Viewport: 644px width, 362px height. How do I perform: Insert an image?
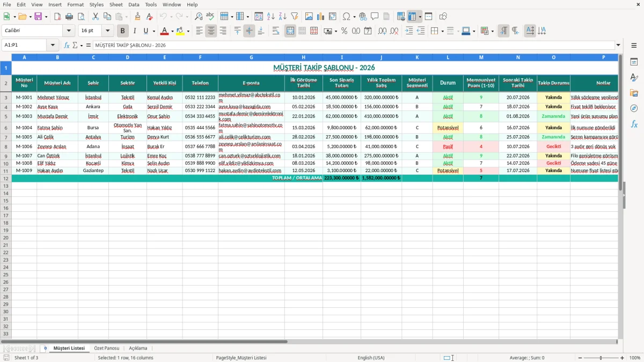click(x=309, y=17)
